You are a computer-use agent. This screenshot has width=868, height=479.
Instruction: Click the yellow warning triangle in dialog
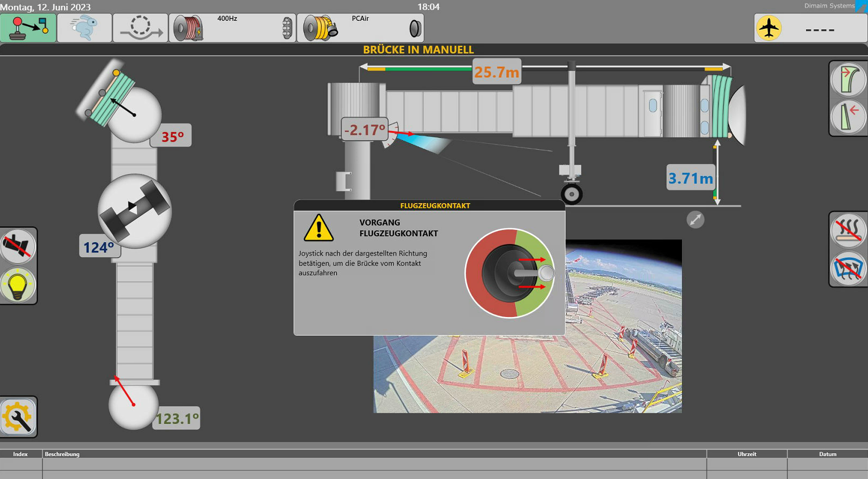point(319,228)
